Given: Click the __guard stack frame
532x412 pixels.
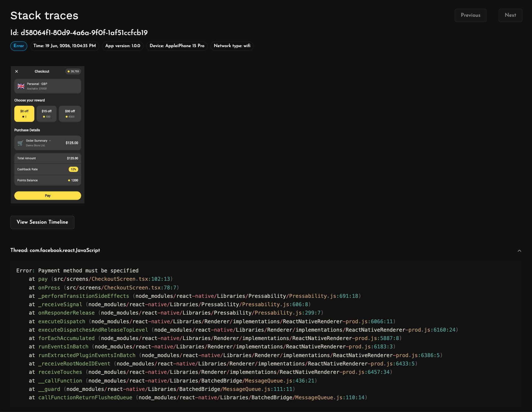Looking at the screenshot, I should 162,389.
